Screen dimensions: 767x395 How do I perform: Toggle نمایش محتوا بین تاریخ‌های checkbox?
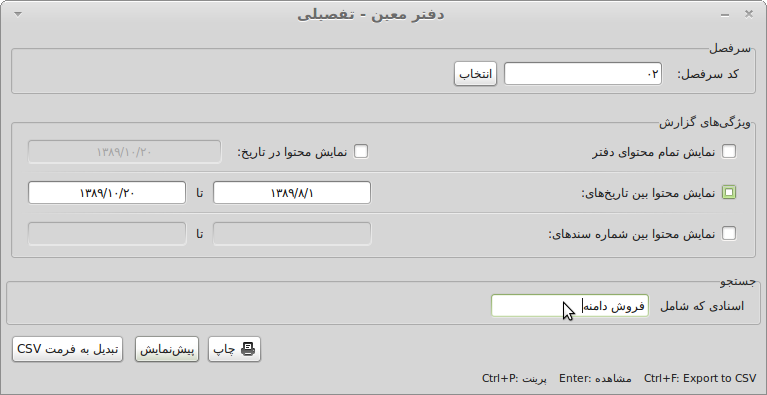pyautogui.click(x=729, y=192)
